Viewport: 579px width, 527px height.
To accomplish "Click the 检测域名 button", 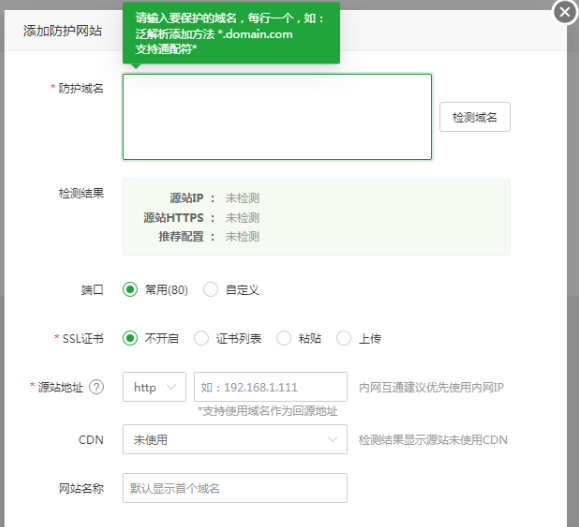I will point(475,117).
